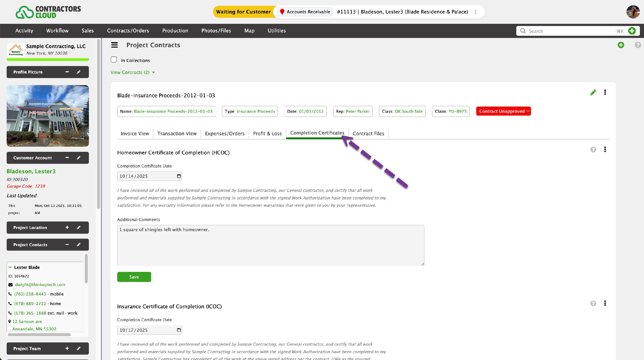Expand the View Contracts (2) dropdown
This screenshot has height=360, width=644.
(x=133, y=72)
